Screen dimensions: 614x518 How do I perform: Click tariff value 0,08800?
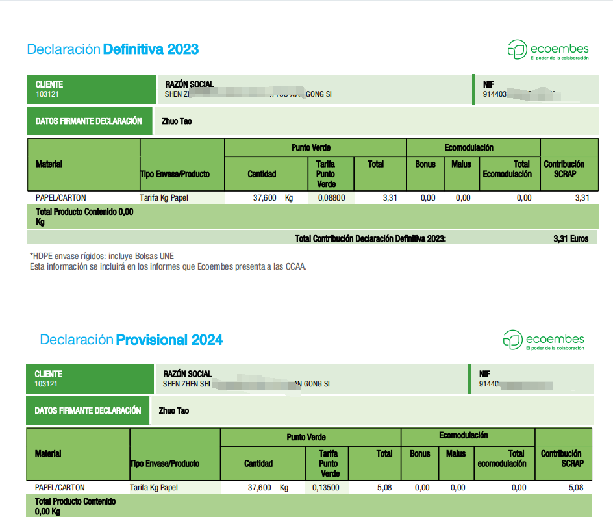click(x=332, y=198)
